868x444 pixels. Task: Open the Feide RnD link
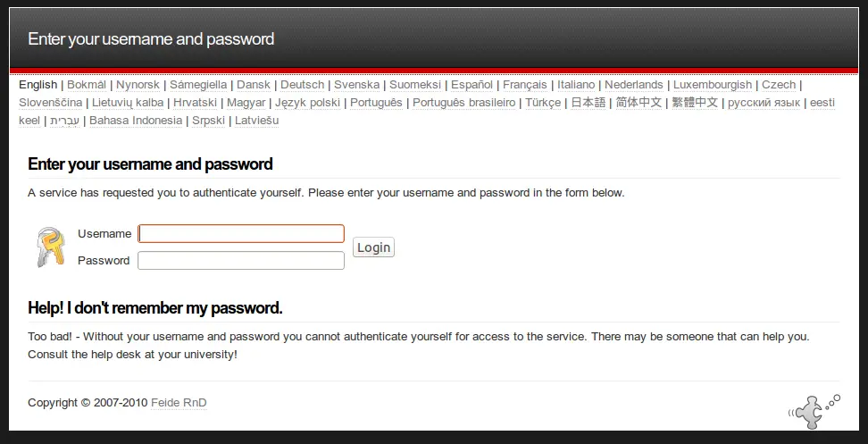[179, 403]
